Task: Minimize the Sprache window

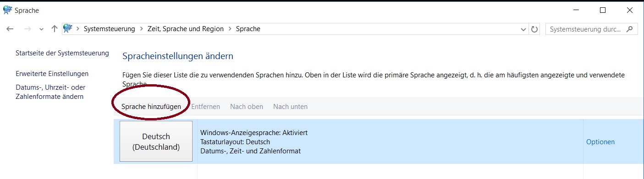Action: click(x=576, y=10)
